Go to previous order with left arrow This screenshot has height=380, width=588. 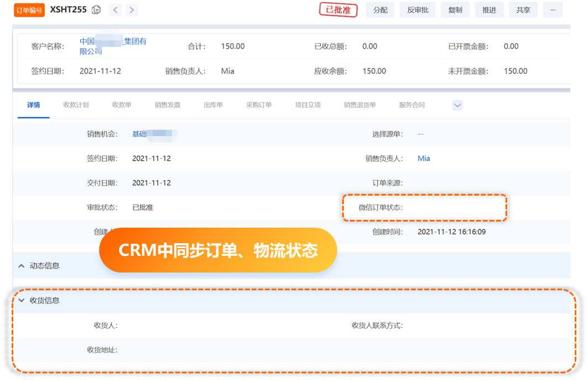[115, 10]
